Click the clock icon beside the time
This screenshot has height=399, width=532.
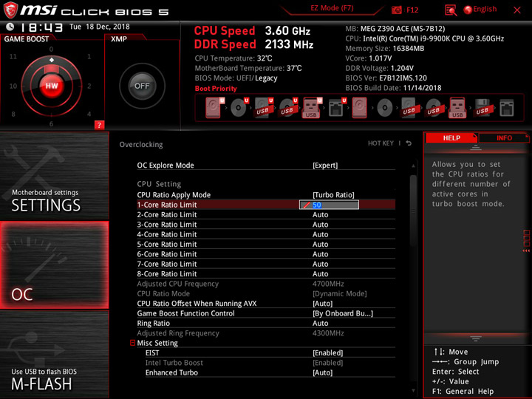click(x=10, y=27)
